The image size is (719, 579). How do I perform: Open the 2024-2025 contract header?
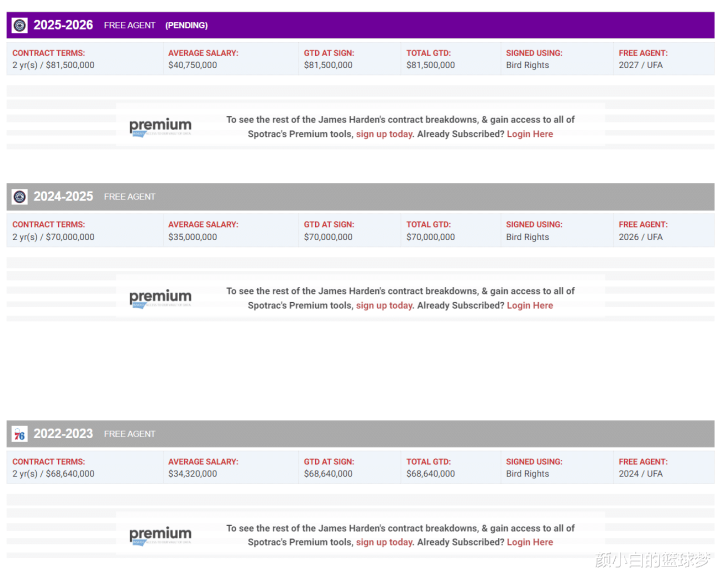coord(360,197)
